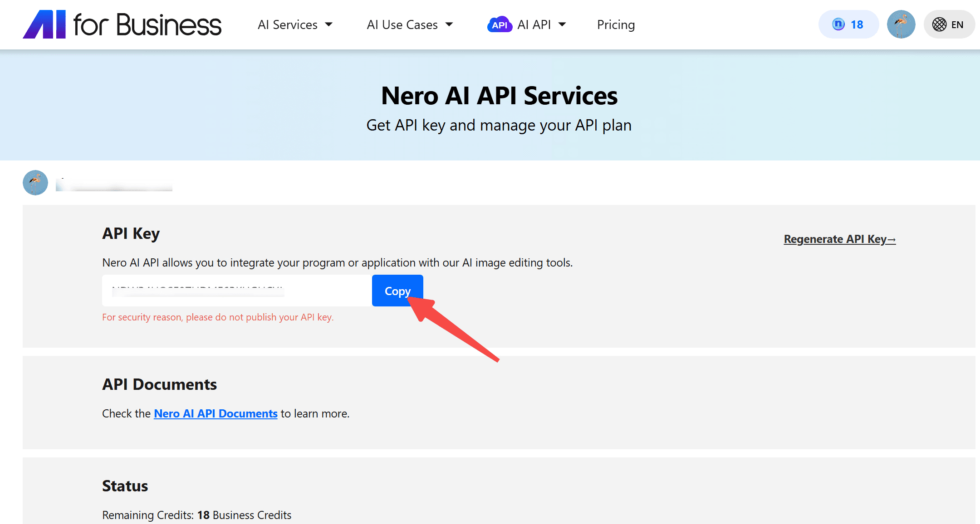This screenshot has height=524, width=980.
Task: Click the purple API cloud icon
Action: click(x=499, y=24)
